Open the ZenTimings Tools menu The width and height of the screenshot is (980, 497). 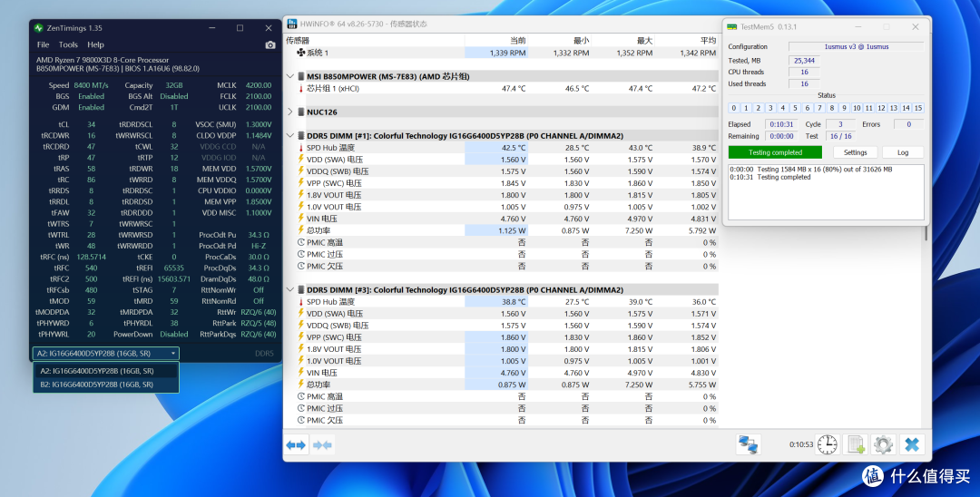pyautogui.click(x=68, y=45)
